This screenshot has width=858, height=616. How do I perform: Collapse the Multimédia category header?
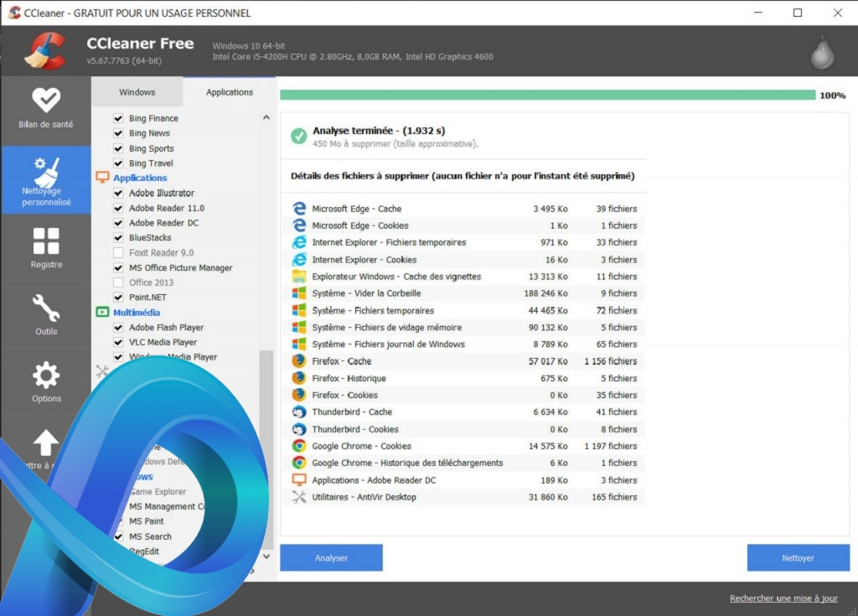click(x=137, y=313)
